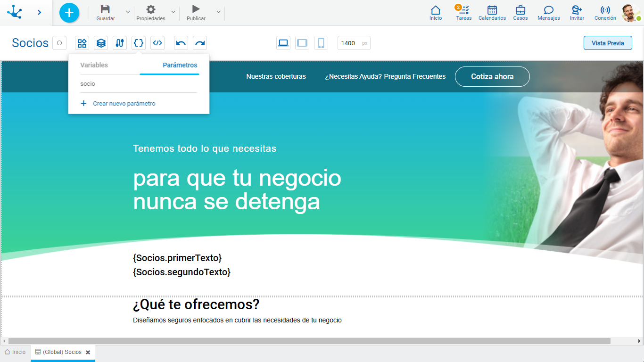The height and width of the screenshot is (362, 644).
Task: Click the blue plus create button
Action: [69, 13]
